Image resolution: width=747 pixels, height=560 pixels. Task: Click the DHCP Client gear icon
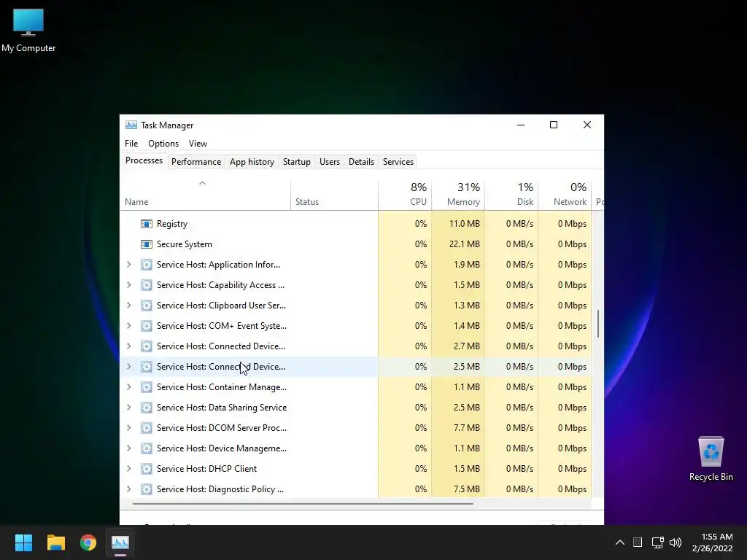pos(146,469)
